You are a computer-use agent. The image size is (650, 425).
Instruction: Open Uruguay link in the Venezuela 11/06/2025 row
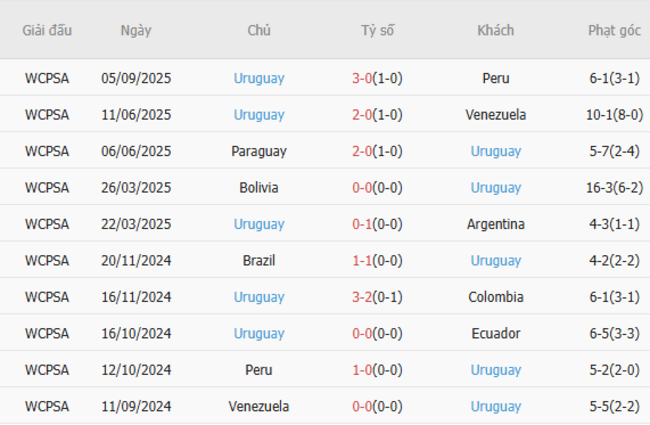coord(259,115)
